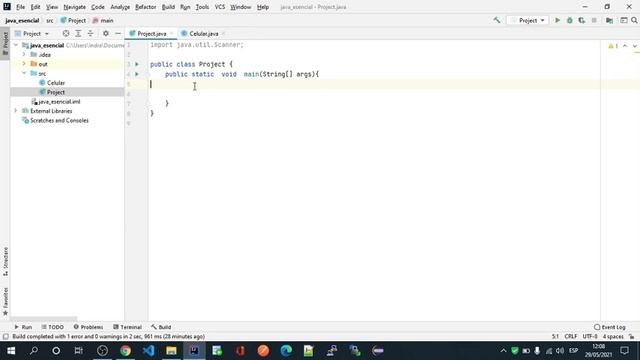
Task: Open the warning indicator in editor corner
Action: [x=613, y=46]
